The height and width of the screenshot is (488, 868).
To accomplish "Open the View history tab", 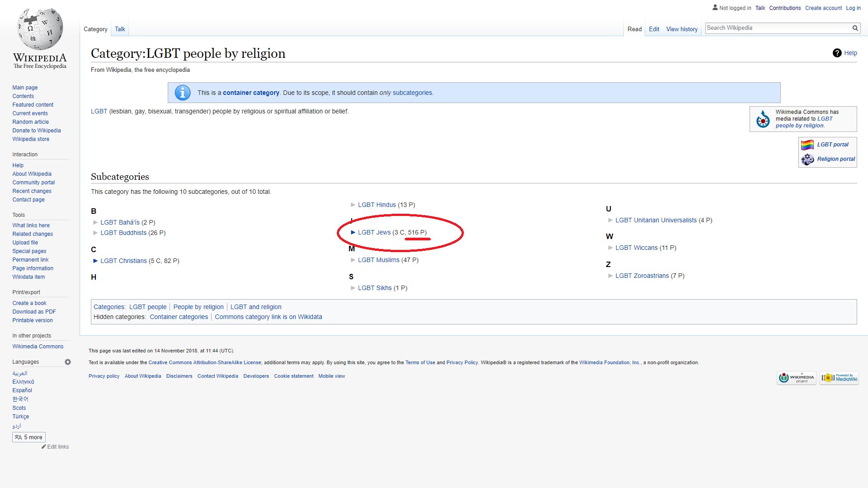I will click(x=681, y=29).
